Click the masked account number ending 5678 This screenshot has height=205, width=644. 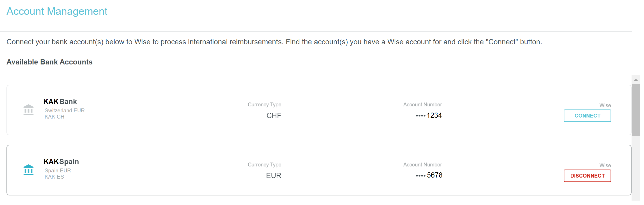coord(429,175)
